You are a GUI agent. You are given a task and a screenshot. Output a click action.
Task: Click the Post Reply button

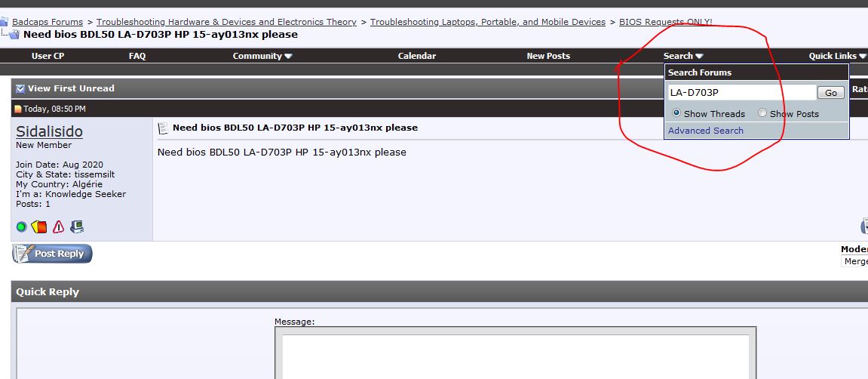tap(52, 254)
